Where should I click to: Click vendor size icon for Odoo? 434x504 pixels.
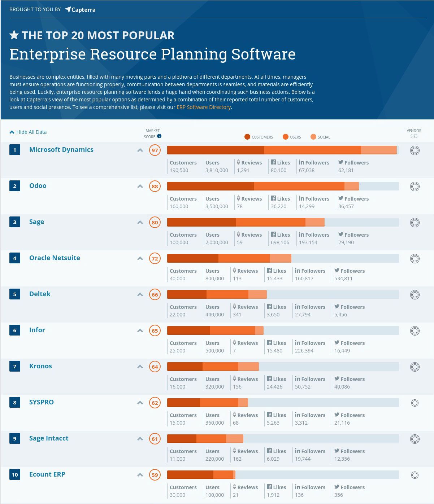(x=415, y=187)
